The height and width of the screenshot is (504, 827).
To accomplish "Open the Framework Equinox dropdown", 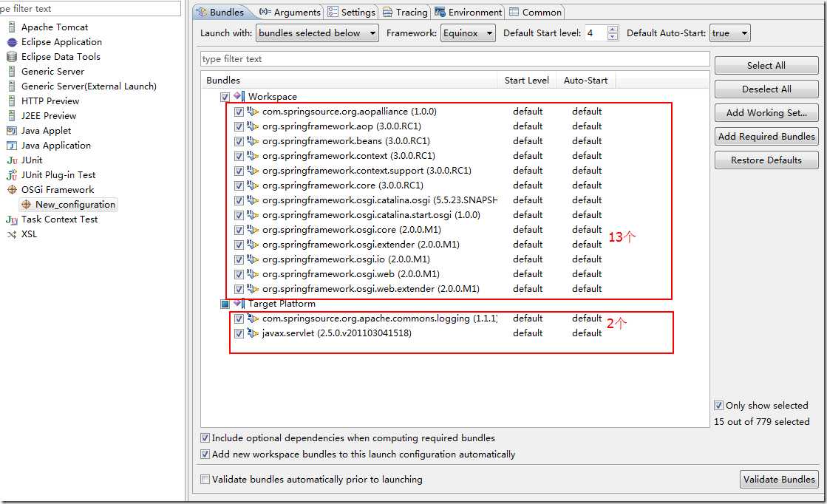I will [x=468, y=33].
